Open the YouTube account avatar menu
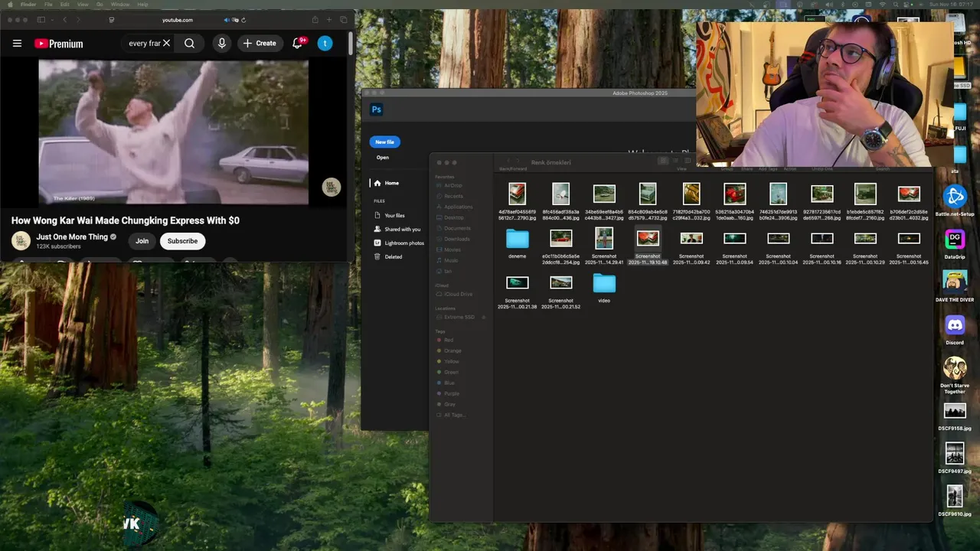The height and width of the screenshot is (551, 980). (325, 44)
